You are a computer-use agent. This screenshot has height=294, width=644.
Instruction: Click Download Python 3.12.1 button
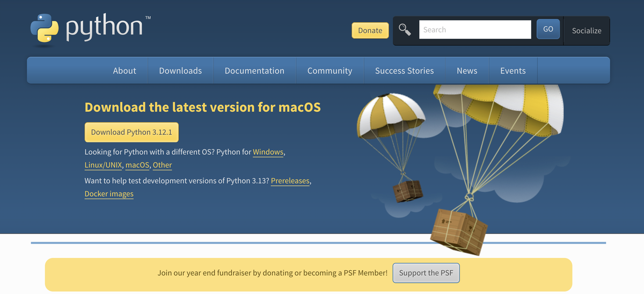131,132
